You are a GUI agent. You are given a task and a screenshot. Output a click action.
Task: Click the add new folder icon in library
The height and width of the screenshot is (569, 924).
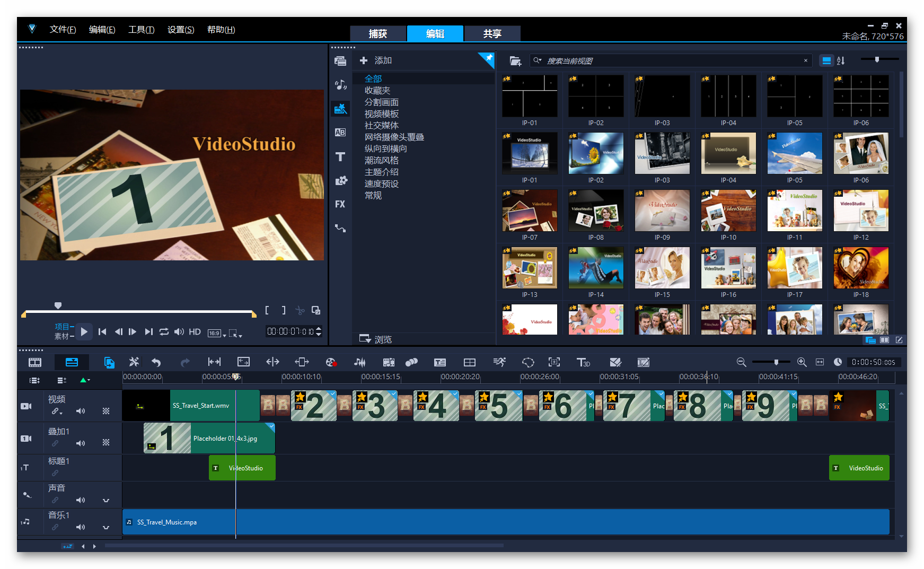(x=515, y=61)
